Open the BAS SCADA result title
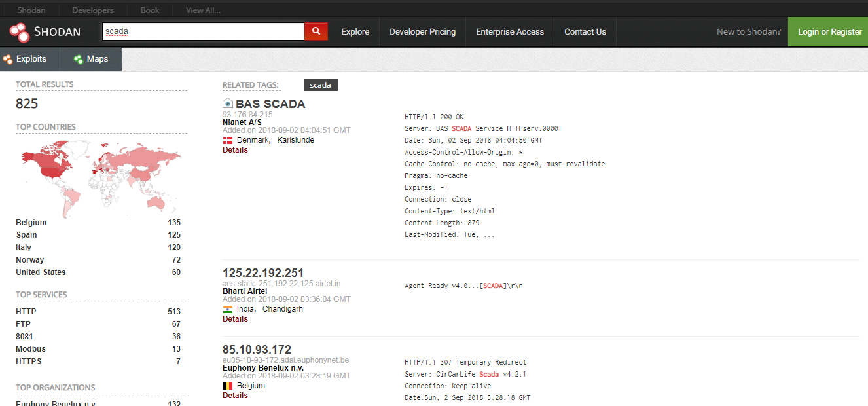Screen dimensions: 868x406 [x=270, y=103]
